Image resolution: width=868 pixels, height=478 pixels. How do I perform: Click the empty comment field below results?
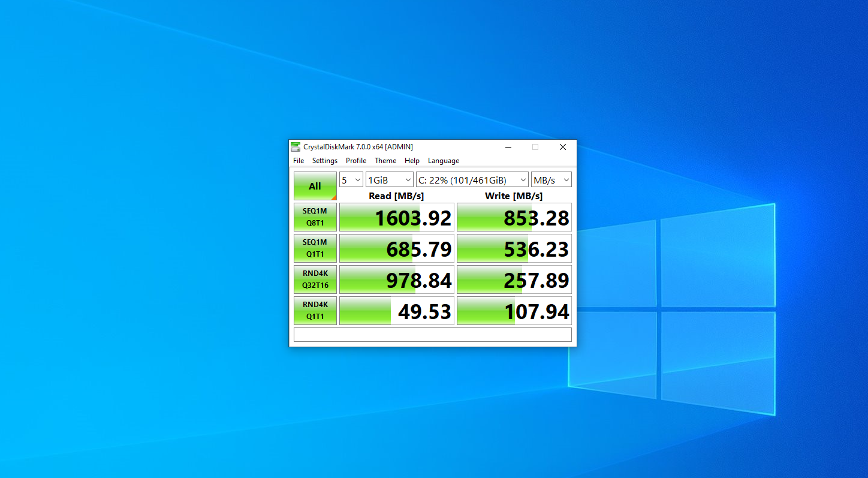pos(433,335)
